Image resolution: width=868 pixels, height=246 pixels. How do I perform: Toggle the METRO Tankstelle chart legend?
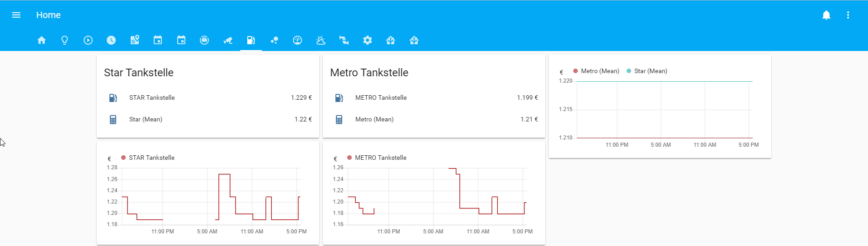[377, 158]
